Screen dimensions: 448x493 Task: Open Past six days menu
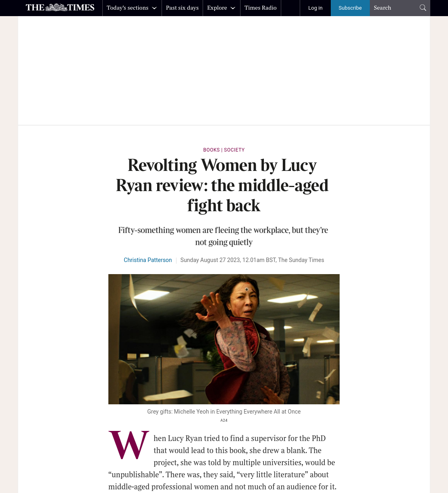point(182,8)
